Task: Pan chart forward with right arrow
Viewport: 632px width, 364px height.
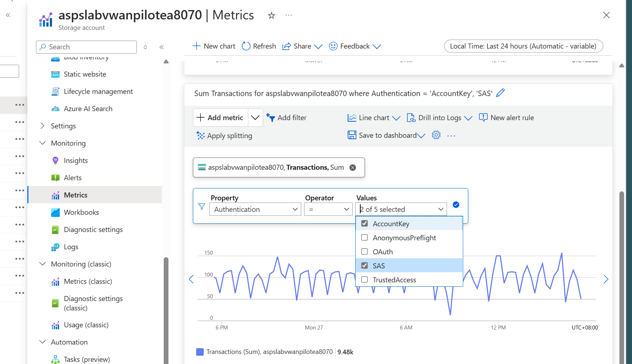Action: point(606,279)
